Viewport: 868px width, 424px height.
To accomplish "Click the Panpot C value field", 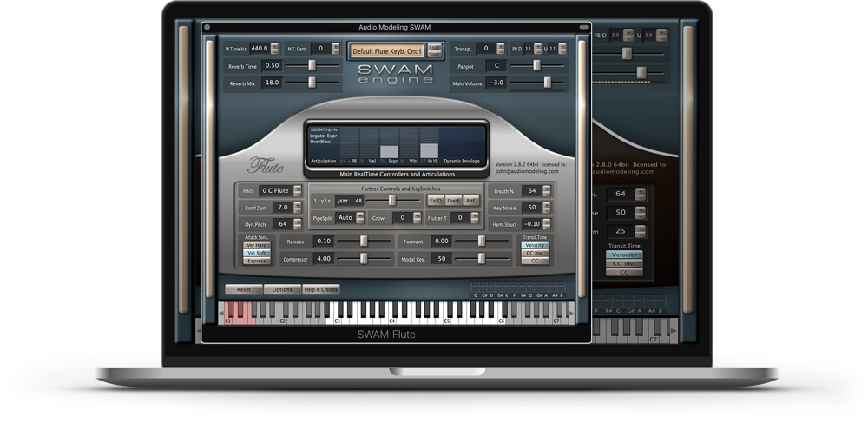I will 496,65.
